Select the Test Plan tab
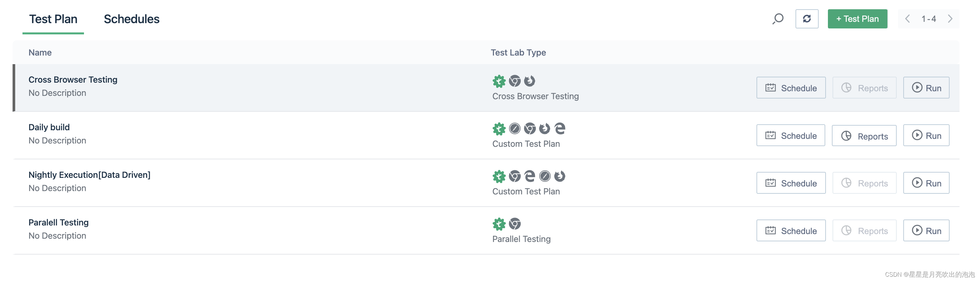The height and width of the screenshot is (281, 980). click(x=53, y=19)
